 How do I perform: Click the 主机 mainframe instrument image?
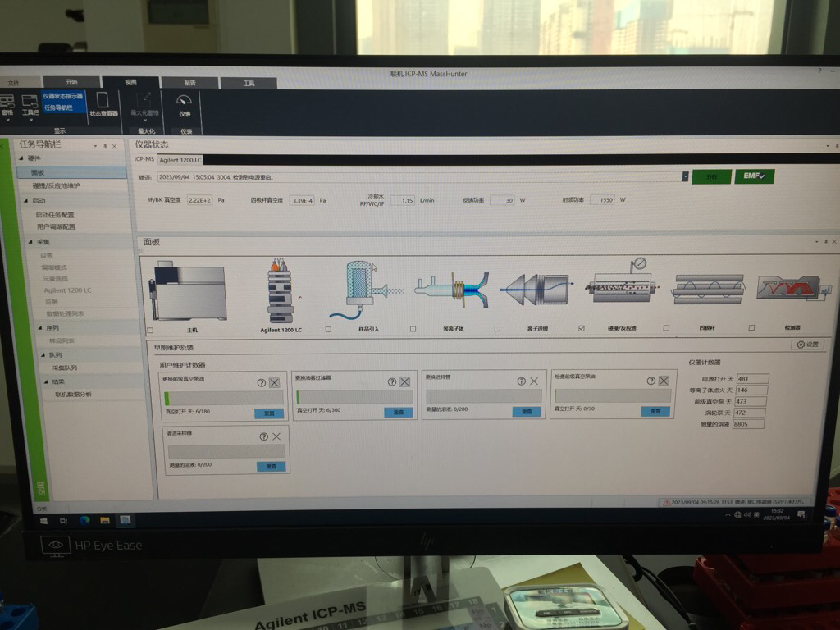[x=189, y=291]
